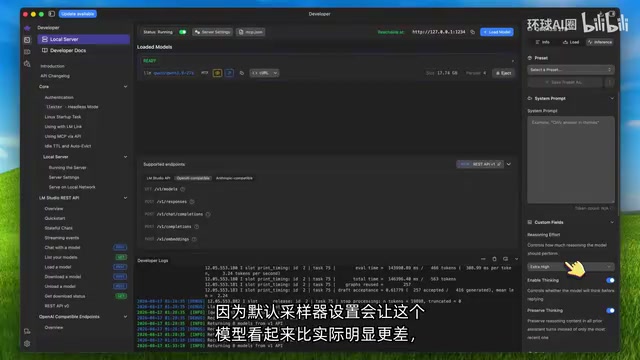This screenshot has width=640, height=360.
Task: Switch to Anthropic-compatible endpoints tab
Action: point(234,178)
